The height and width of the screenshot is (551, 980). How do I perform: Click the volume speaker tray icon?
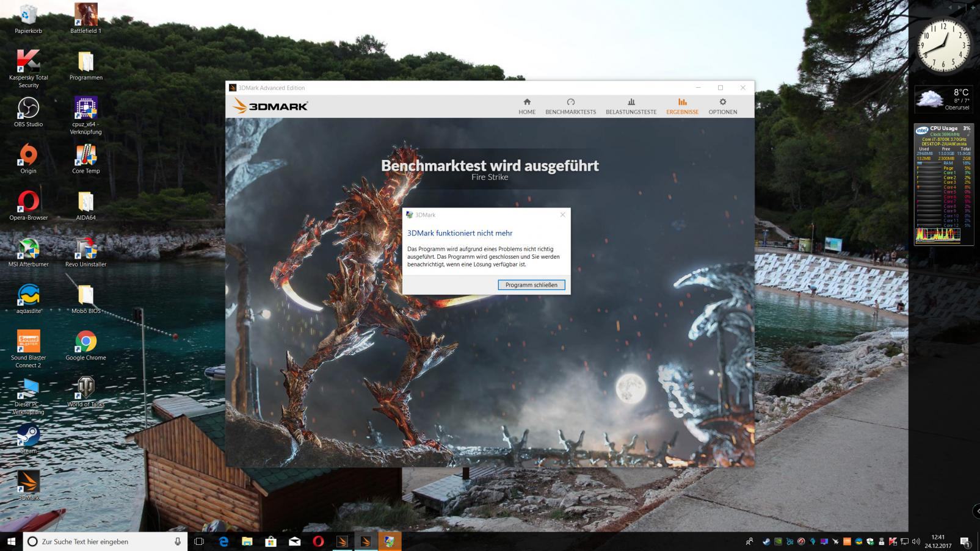[x=916, y=541]
